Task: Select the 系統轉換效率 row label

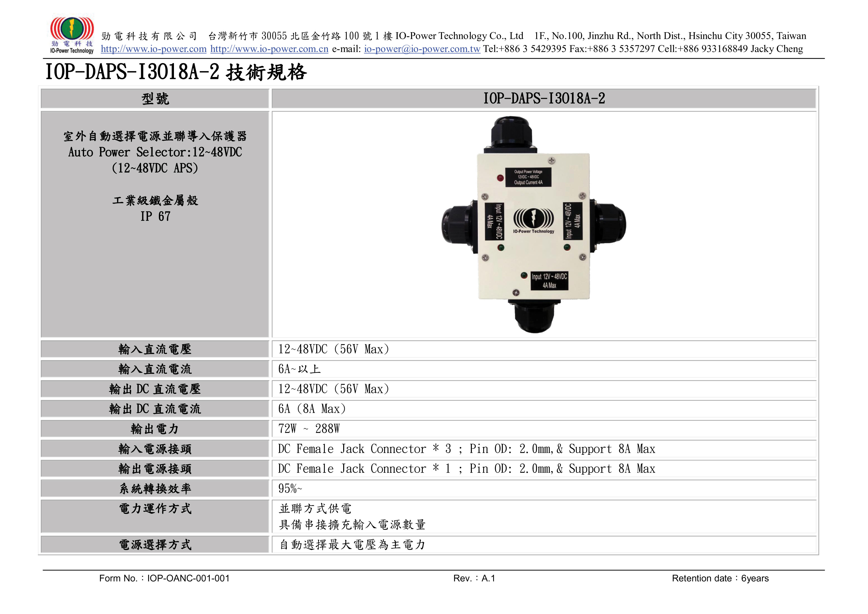Action: point(155,489)
